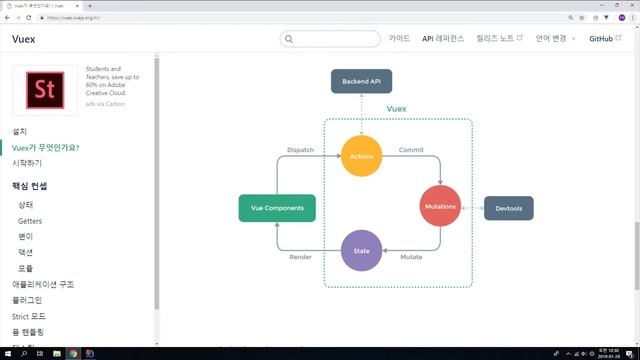Click the yellow Actions circle

362,156
